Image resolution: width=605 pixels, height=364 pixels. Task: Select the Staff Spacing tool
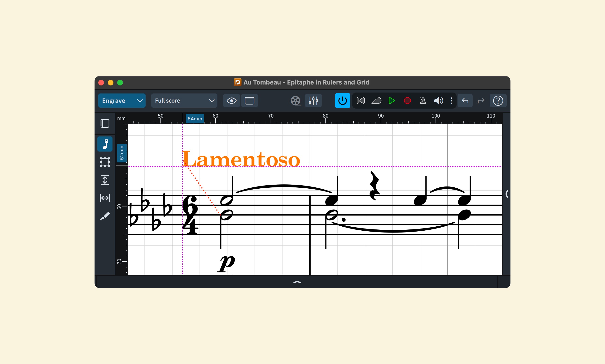[105, 180]
